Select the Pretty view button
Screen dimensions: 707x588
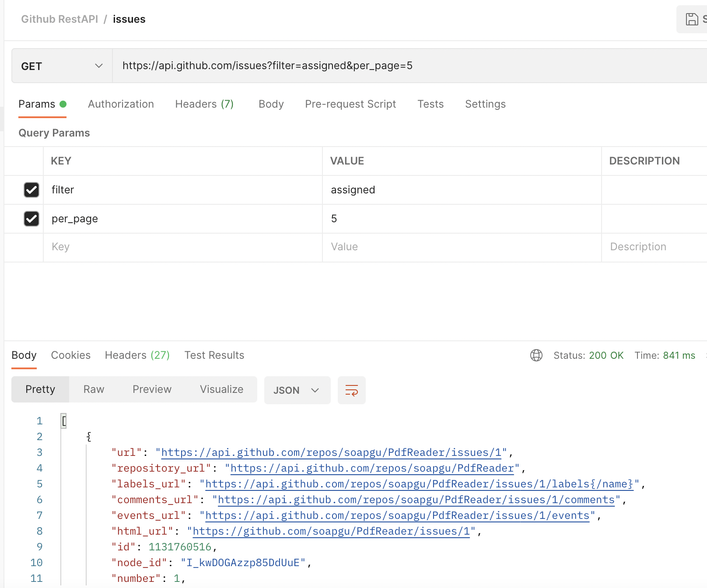40,389
